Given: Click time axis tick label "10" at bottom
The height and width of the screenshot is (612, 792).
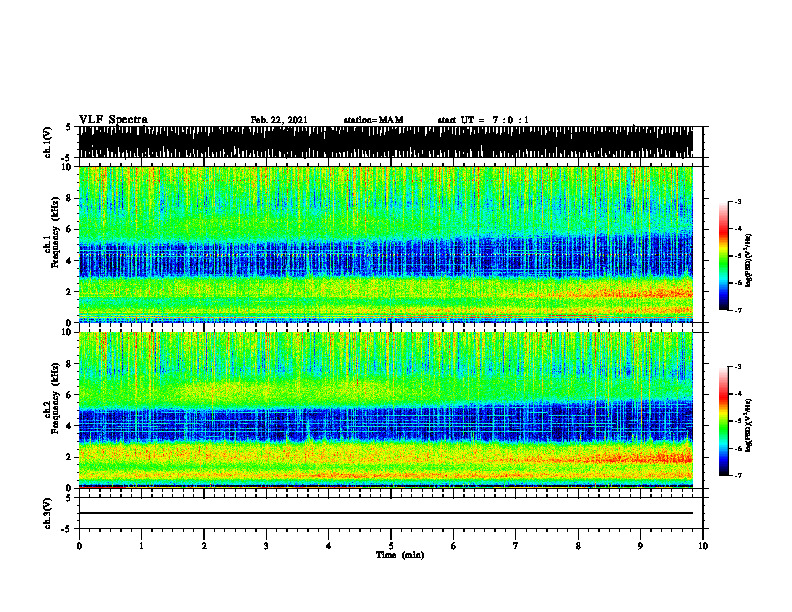Looking at the screenshot, I should (703, 546).
